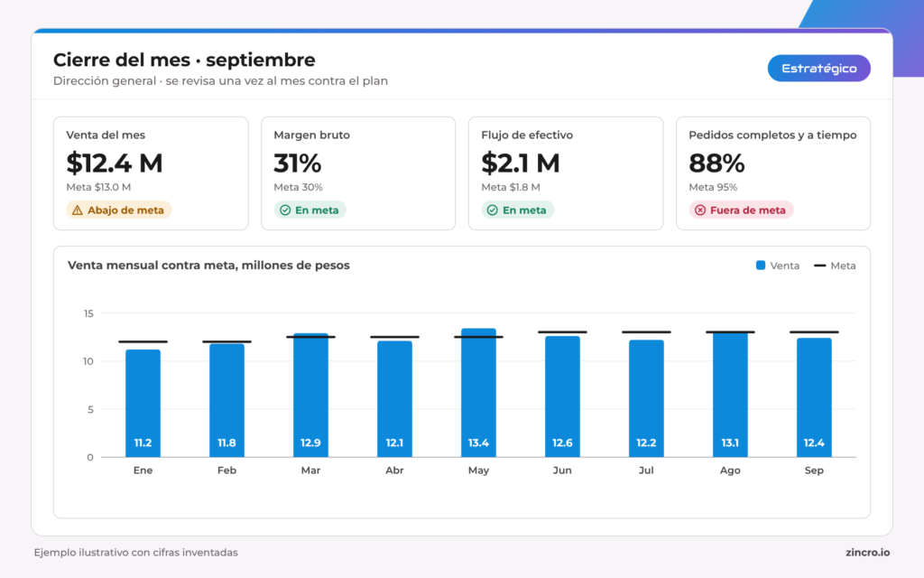Click the Jul bar labeled 12.2
This screenshot has width=924, height=578.
[646, 398]
